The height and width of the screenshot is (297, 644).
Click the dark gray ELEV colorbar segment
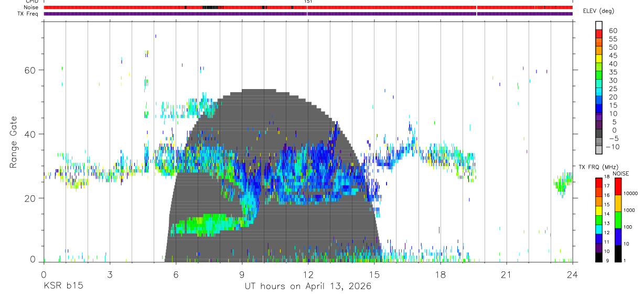point(599,134)
